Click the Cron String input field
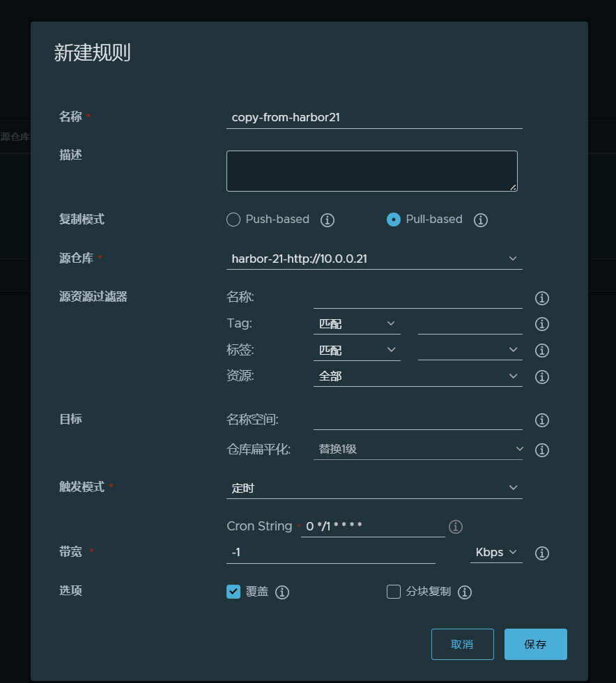Screen dimensions: 616x683 pos(372,526)
